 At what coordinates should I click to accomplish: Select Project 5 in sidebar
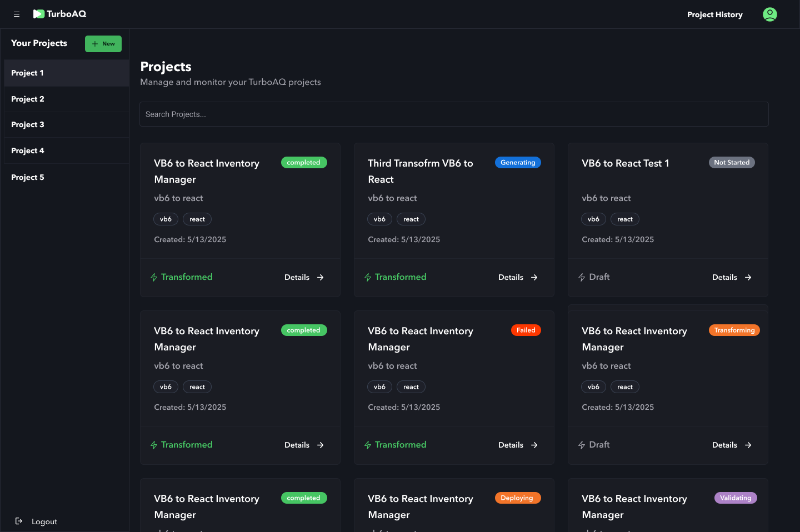click(67, 177)
